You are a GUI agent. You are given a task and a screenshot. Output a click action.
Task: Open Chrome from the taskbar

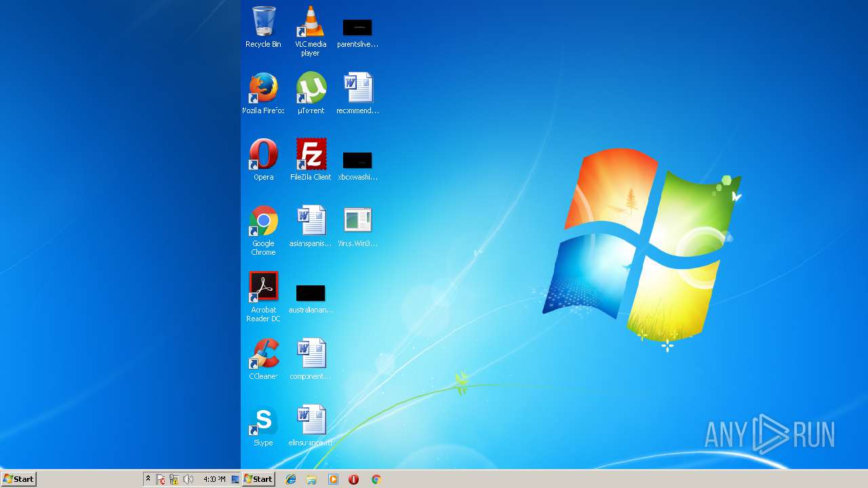pos(376,479)
